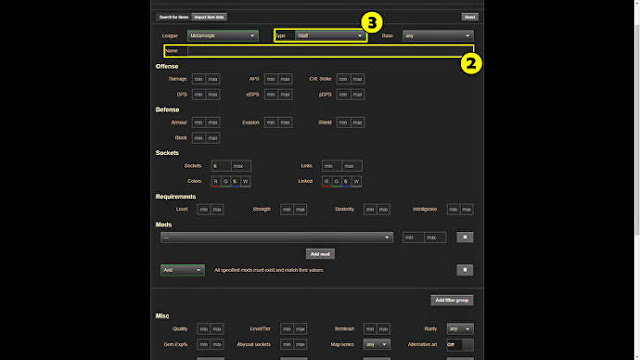
Task: Click into the Name input field
Action: 330,51
